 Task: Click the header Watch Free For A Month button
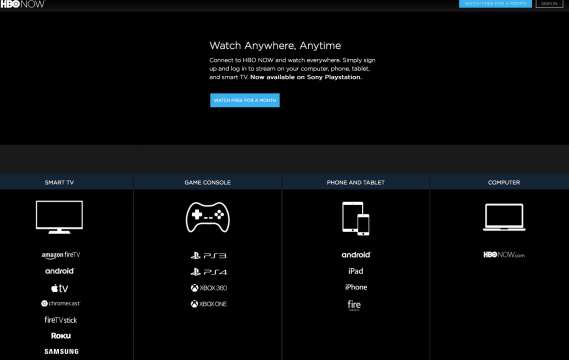[x=495, y=4]
